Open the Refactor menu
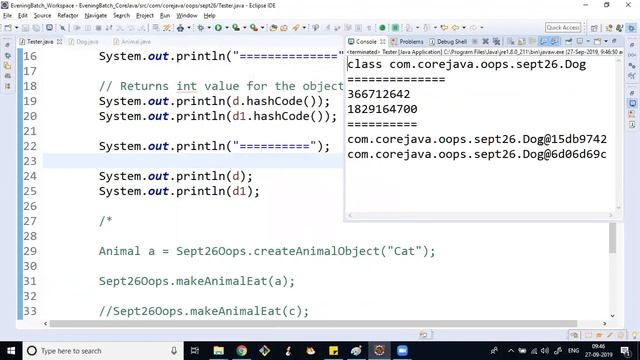The height and width of the screenshot is (360, 640). pos(68,16)
